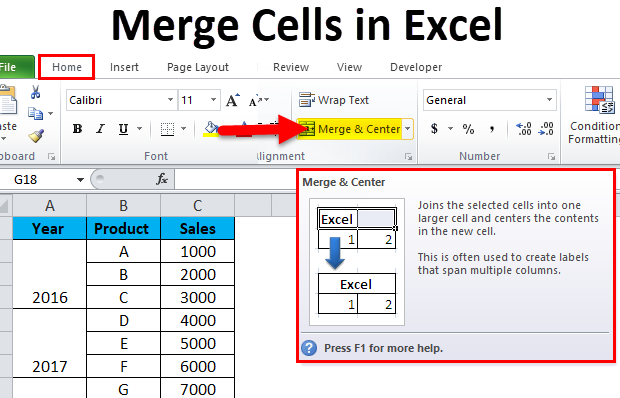This screenshot has width=620, height=398.
Task: Toggle Underline formatting
Action: (123, 129)
